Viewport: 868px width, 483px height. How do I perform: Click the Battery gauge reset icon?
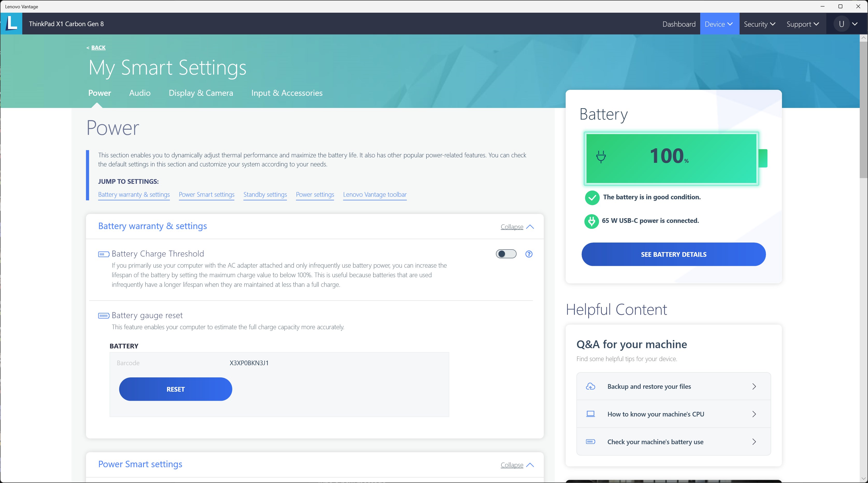[103, 316]
